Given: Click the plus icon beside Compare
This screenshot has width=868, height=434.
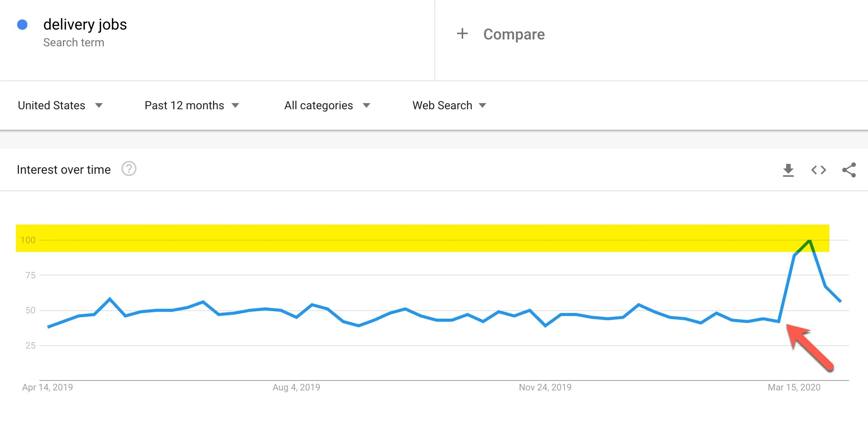Looking at the screenshot, I should tap(462, 34).
